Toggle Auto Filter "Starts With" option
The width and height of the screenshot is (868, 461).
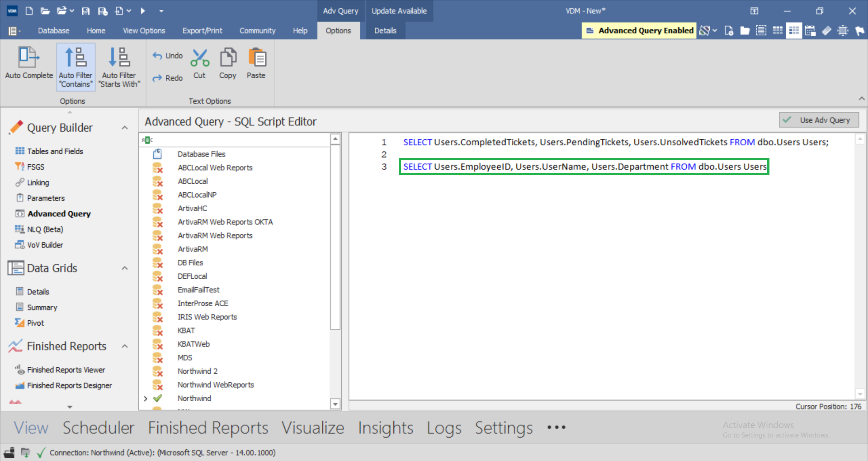119,67
